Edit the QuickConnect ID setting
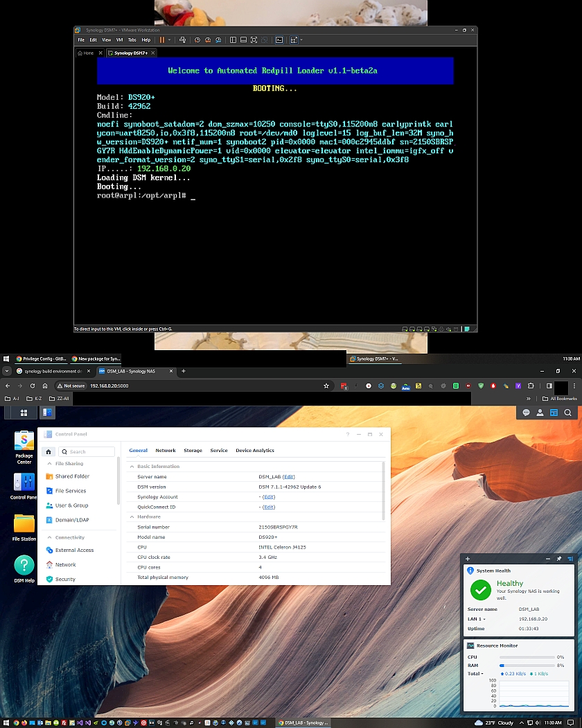 [269, 507]
